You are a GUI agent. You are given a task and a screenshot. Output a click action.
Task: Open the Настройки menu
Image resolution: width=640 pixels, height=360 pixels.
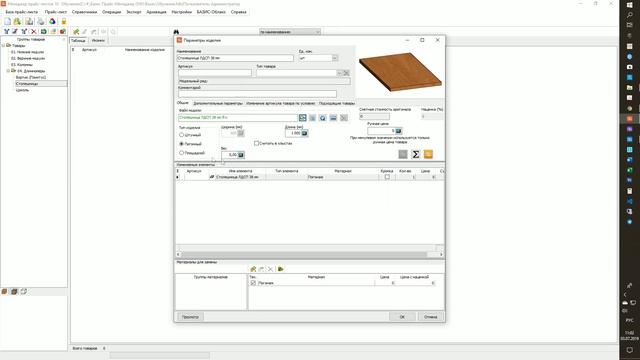click(x=182, y=12)
